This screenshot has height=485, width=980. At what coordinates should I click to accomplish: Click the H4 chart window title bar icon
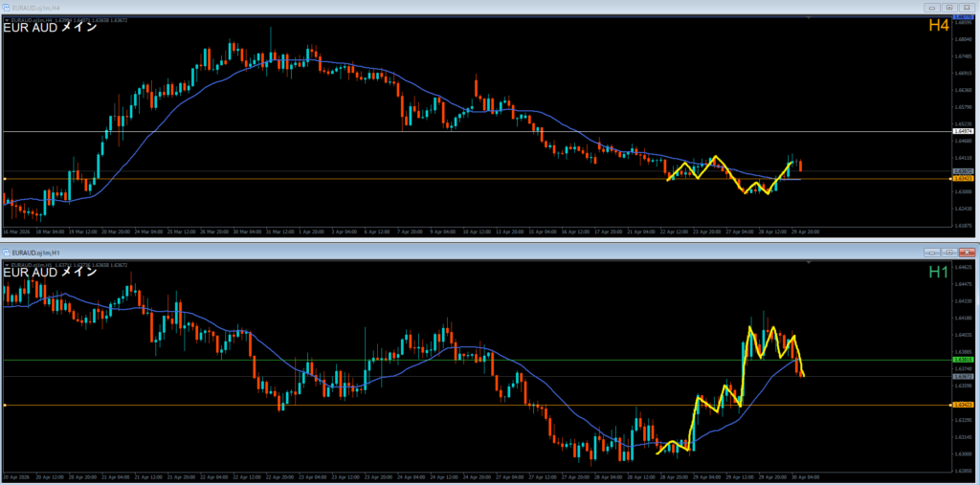click(x=7, y=7)
